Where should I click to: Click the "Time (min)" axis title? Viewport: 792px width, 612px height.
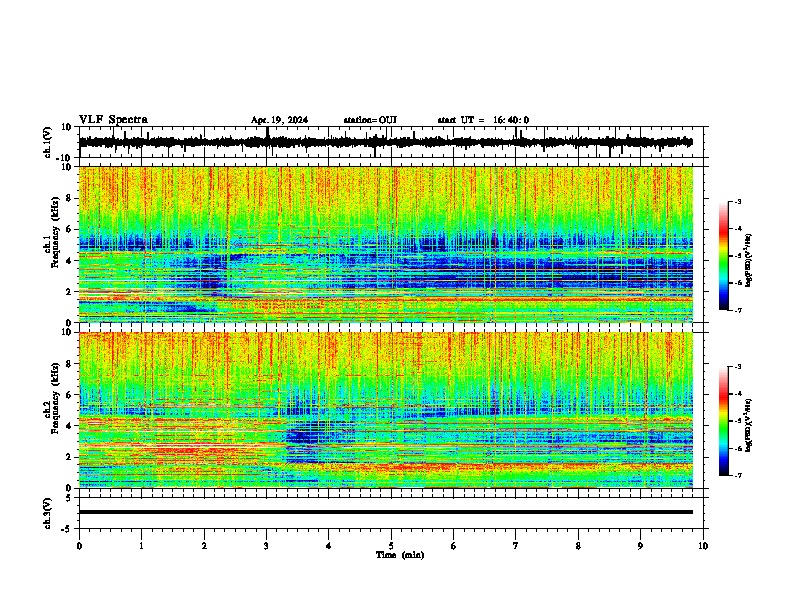tap(400, 555)
